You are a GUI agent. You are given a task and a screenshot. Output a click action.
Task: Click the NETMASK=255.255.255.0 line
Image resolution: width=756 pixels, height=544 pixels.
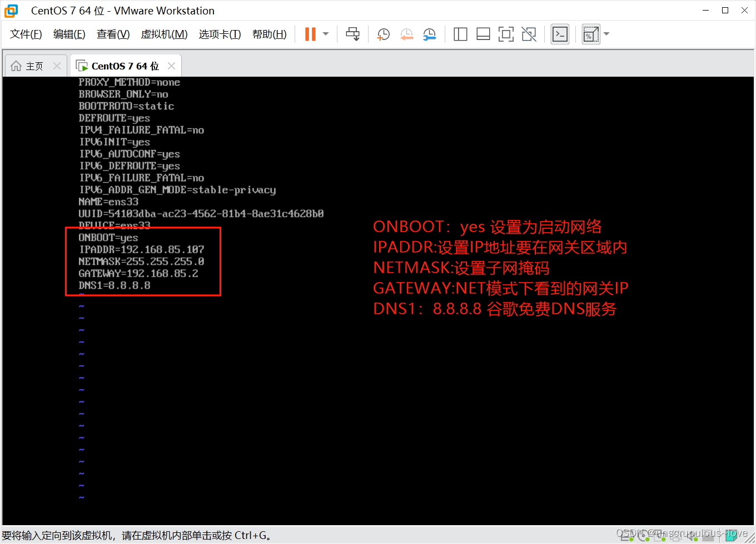point(142,262)
